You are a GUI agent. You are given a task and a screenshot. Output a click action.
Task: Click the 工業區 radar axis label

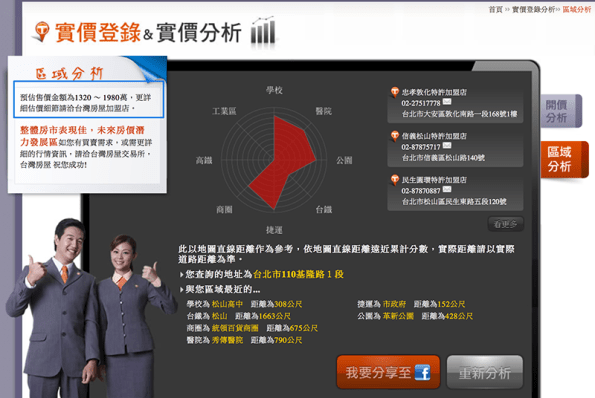click(224, 111)
